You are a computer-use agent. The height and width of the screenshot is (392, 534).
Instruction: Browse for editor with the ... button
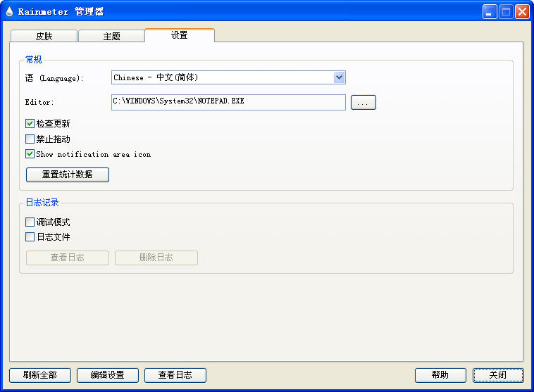point(363,103)
